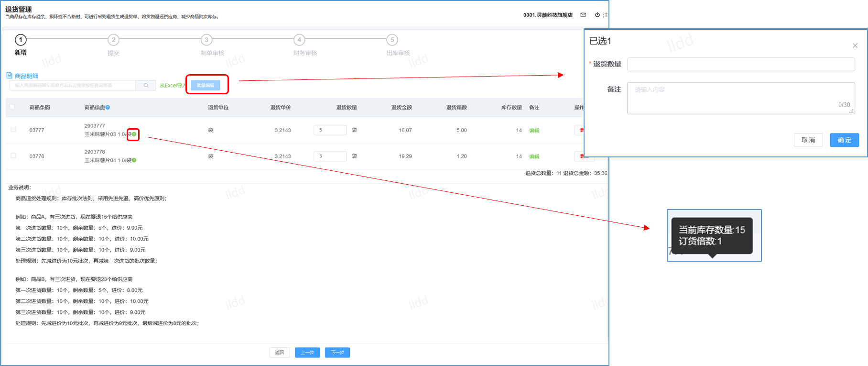868x366 pixels.
Task: Focus the 退货数量 field in the dialog
Action: tap(741, 65)
